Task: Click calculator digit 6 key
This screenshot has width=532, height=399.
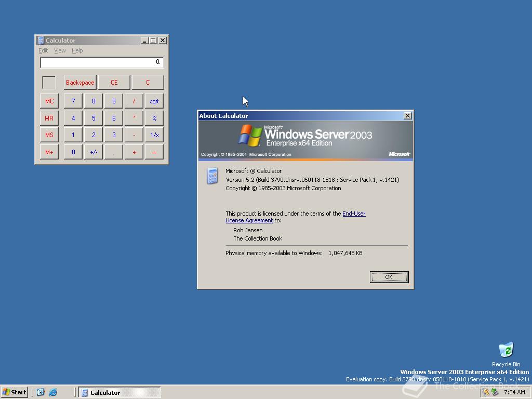Action: pyautogui.click(x=114, y=118)
